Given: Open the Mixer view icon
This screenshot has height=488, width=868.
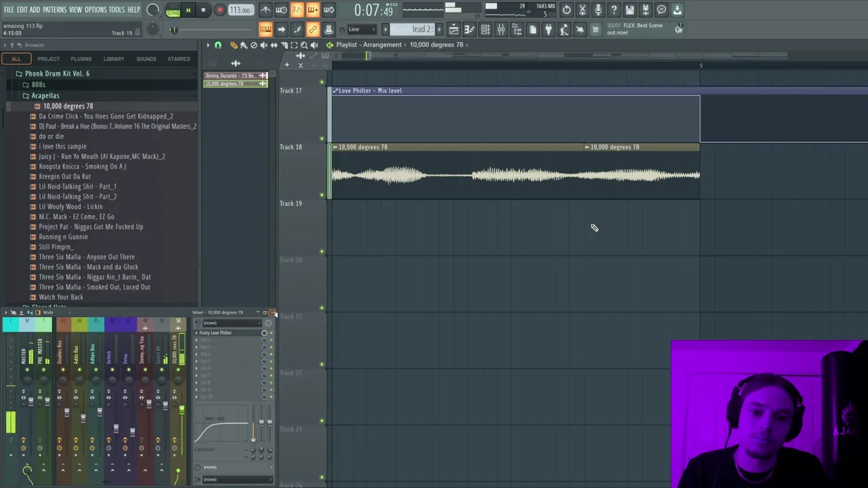Looking at the screenshot, I should [500, 29].
